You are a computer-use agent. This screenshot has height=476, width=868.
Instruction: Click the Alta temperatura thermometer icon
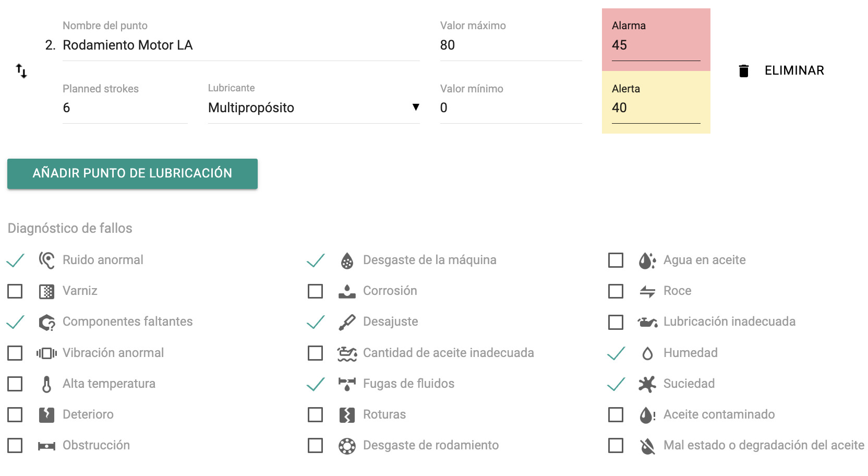click(46, 384)
